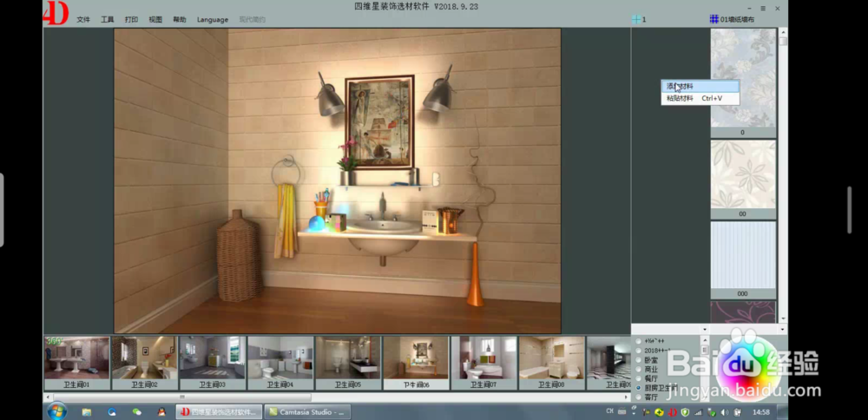The height and width of the screenshot is (420, 868).
Task: Click the bathroom scene render preview
Action: 338,181
